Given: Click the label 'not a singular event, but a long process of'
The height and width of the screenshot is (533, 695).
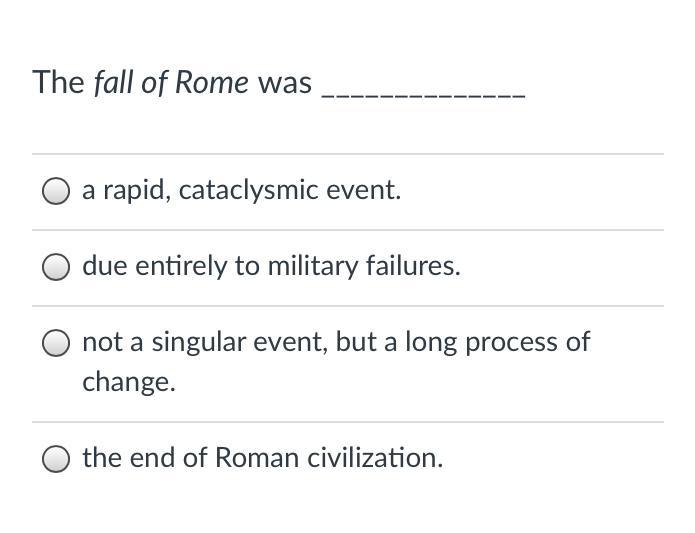Looking at the screenshot, I should click(336, 342).
